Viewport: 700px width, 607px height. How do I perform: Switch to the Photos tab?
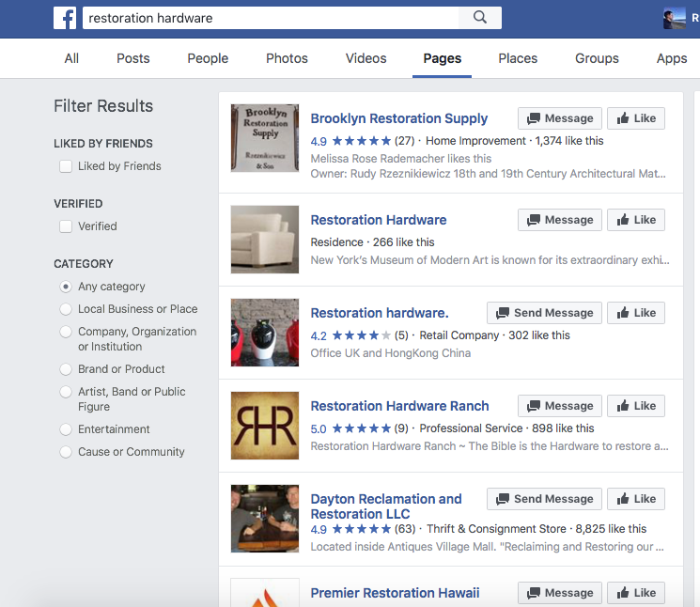pyautogui.click(x=287, y=58)
